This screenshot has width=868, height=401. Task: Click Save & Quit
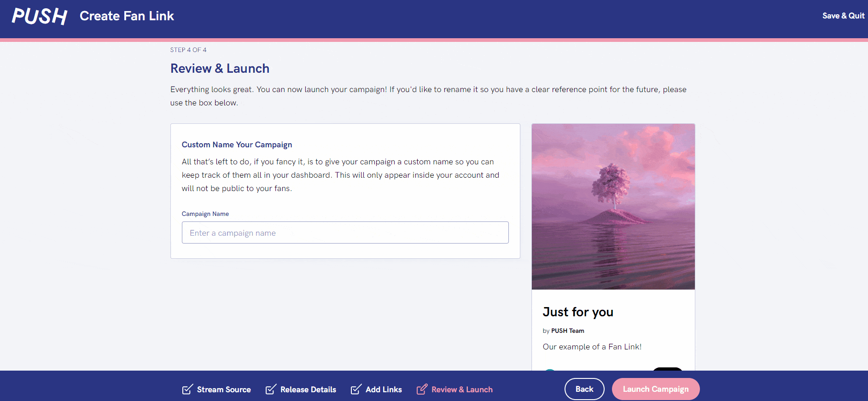[x=844, y=16]
